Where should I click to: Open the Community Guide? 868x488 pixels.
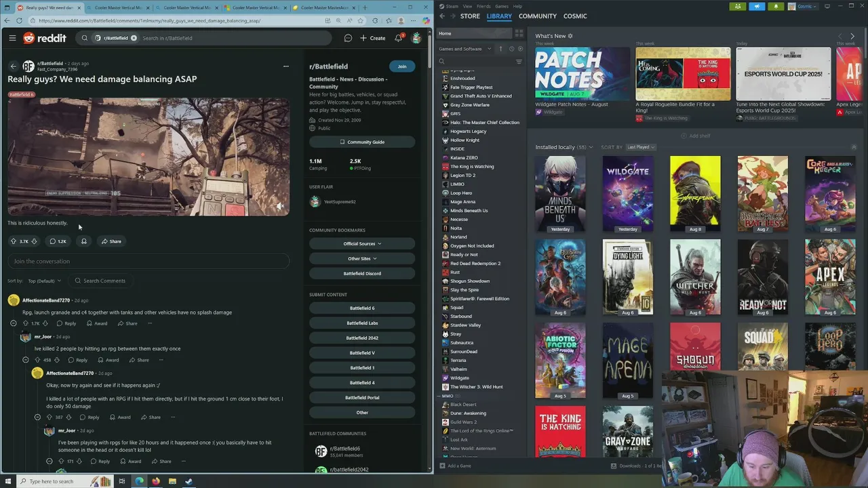pyautogui.click(x=362, y=142)
